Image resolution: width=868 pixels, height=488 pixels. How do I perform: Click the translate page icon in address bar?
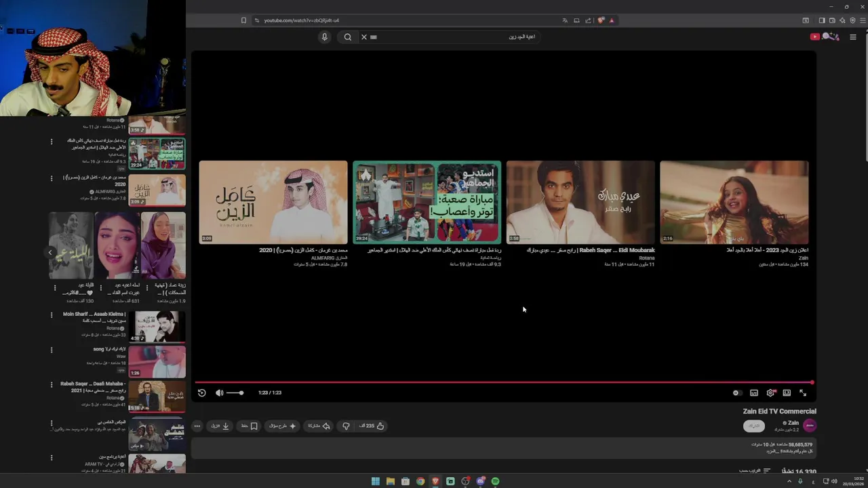[x=565, y=20]
